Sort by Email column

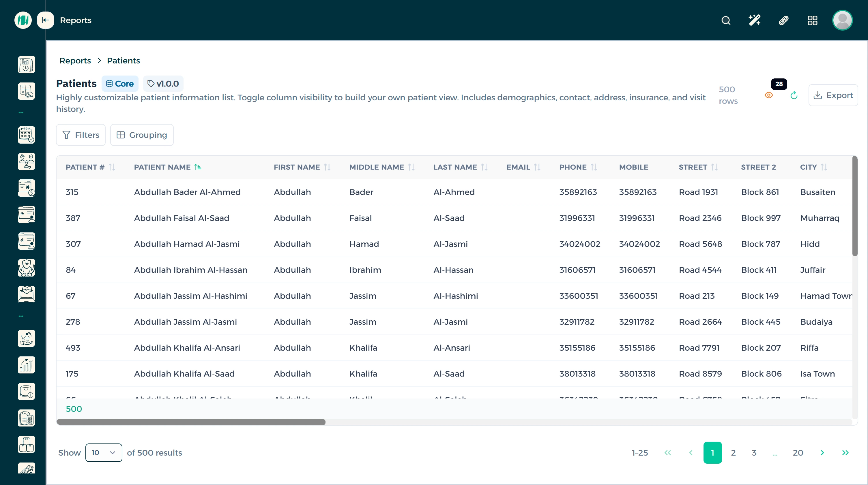point(537,167)
